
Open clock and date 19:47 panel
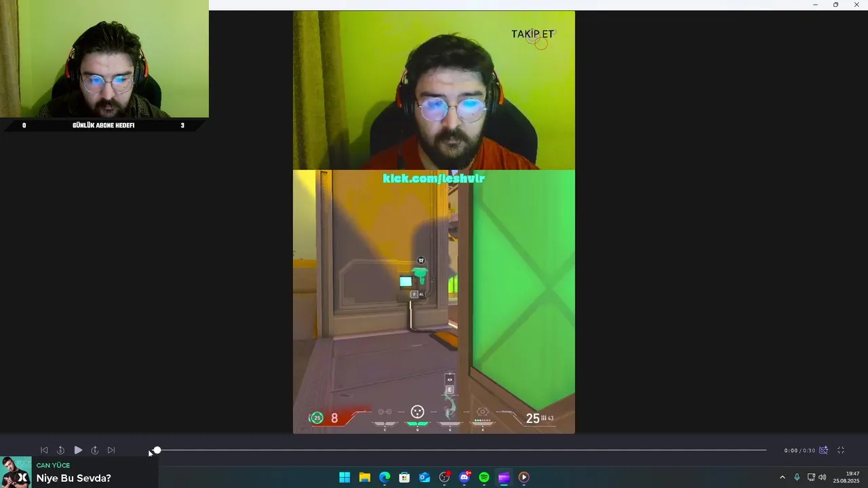[x=846, y=477]
